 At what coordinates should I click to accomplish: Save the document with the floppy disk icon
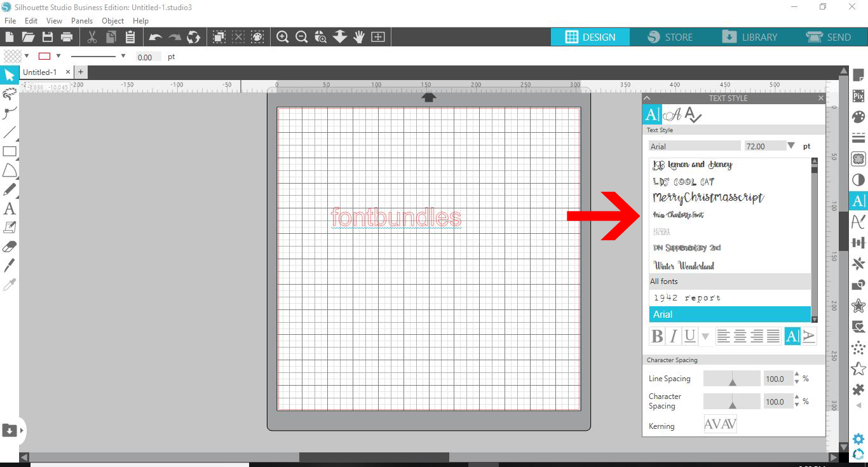coord(47,37)
